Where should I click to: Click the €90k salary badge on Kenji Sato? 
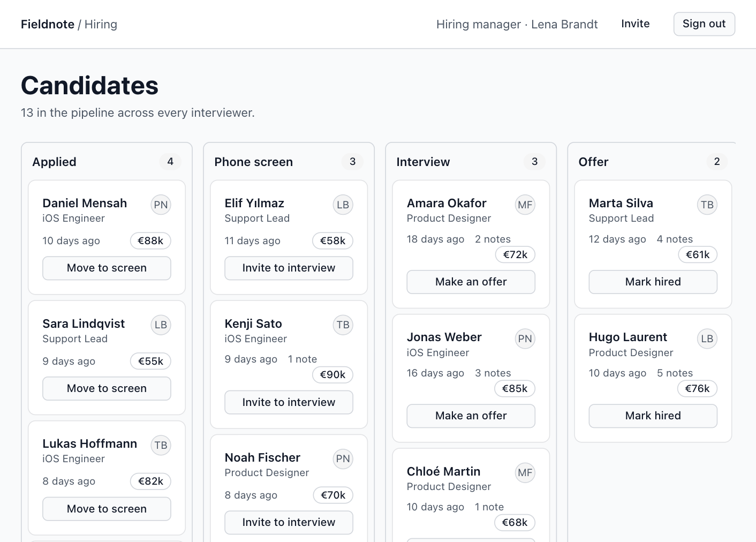click(x=332, y=375)
